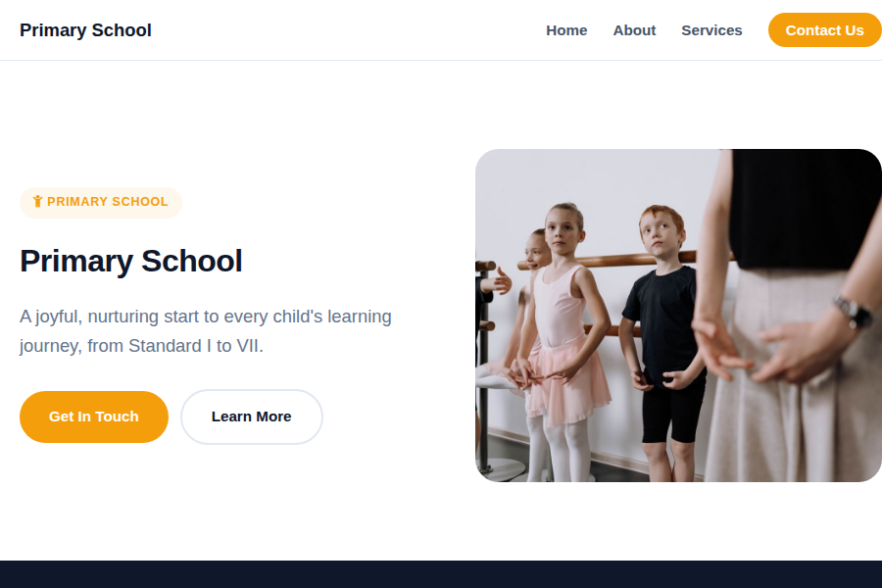Select the 'A joyful, nurturing start' tagline text
The height and width of the screenshot is (588, 882).
pos(206,331)
